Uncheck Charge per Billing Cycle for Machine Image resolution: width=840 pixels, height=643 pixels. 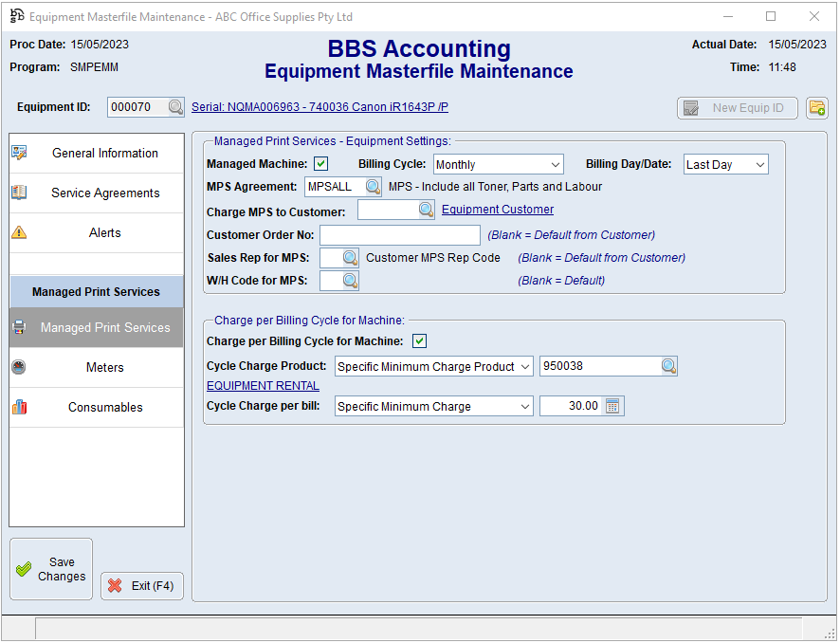tap(419, 341)
